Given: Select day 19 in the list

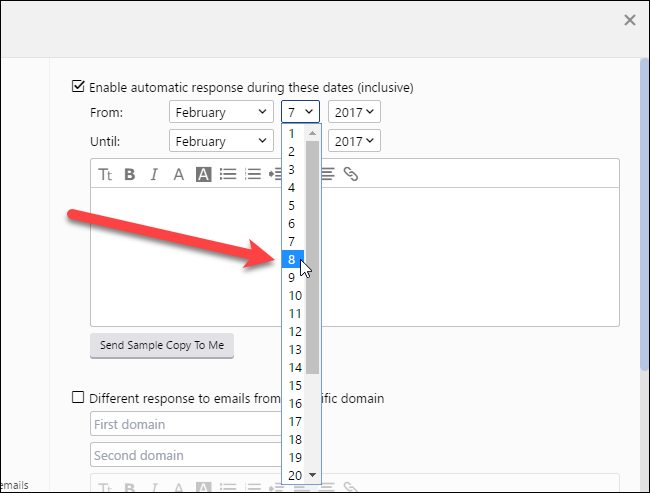Looking at the screenshot, I should pyautogui.click(x=293, y=457).
